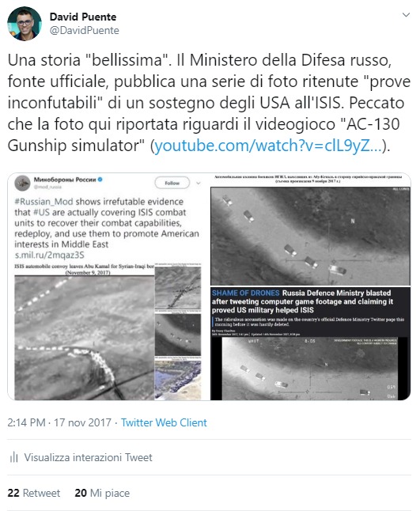Click the David Puente display name
Screen dimensions: 420x511
[83, 17]
